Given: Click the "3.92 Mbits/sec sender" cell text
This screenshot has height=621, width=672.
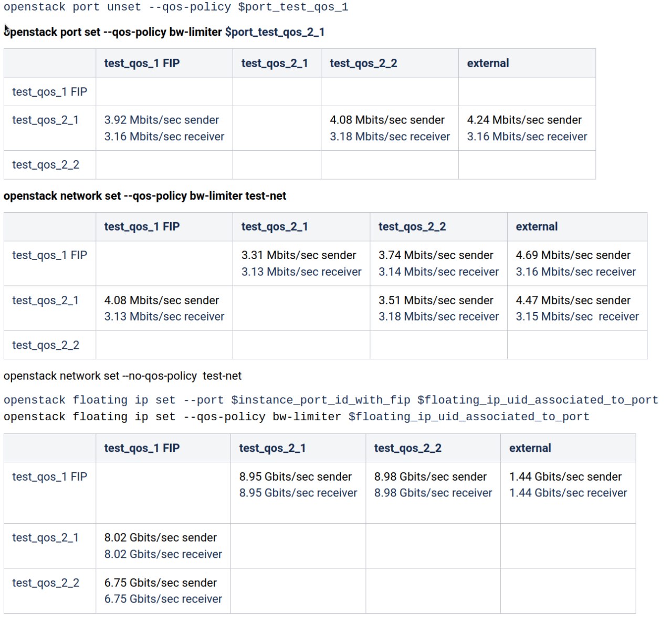Looking at the screenshot, I should 161,120.
